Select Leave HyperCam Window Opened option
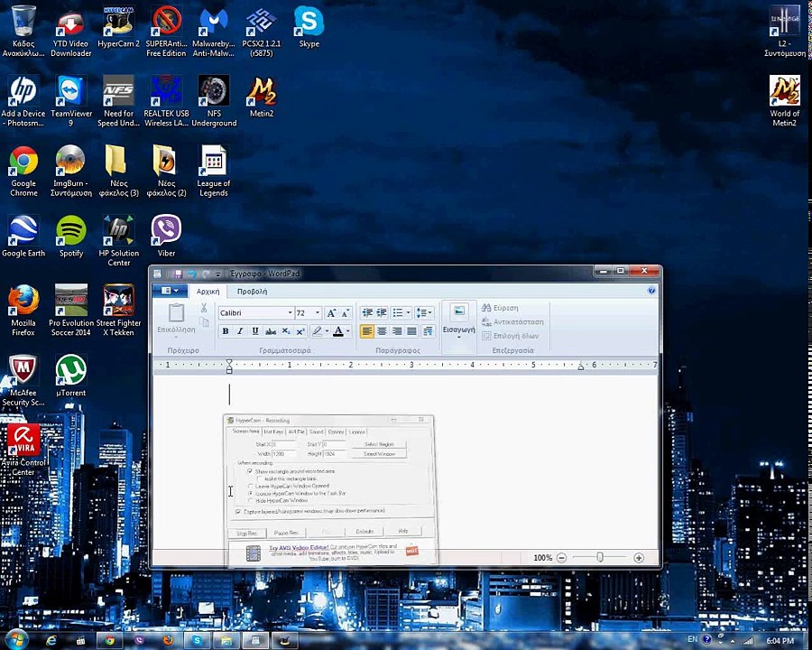 coord(251,487)
